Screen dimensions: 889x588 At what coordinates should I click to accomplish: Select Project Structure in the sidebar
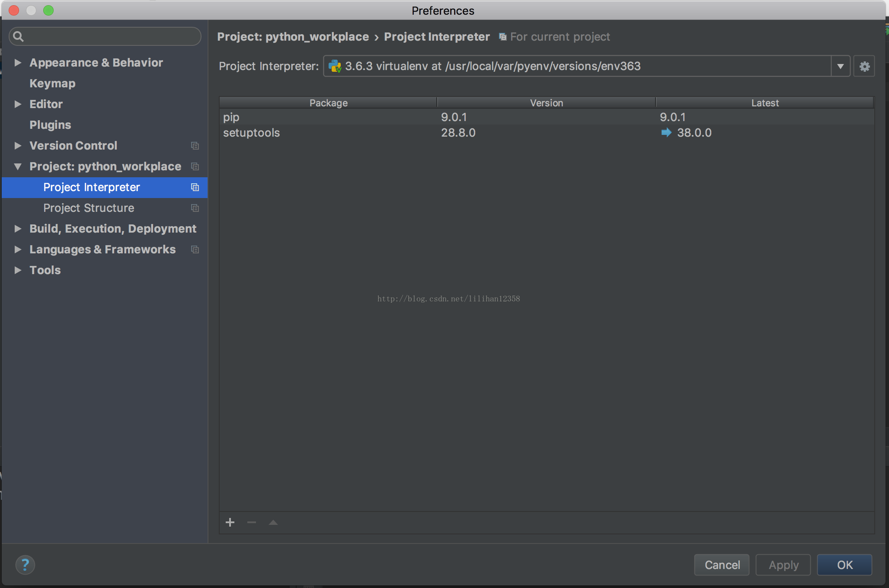(105, 208)
